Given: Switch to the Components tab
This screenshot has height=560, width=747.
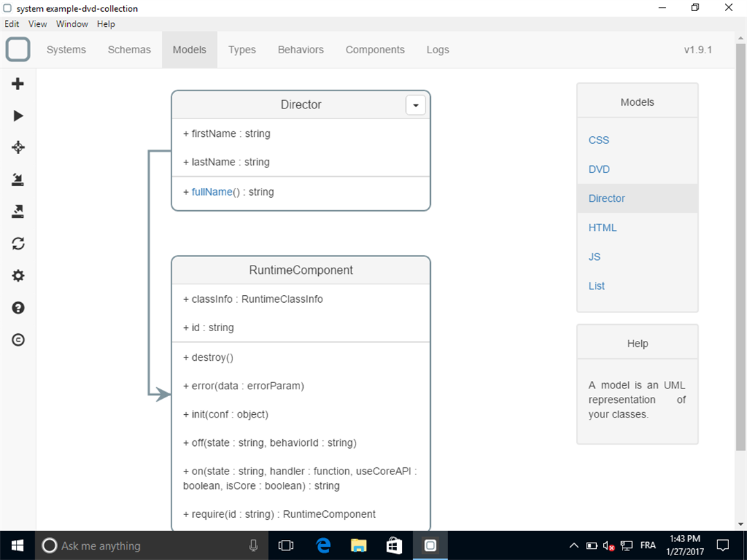Looking at the screenshot, I should pyautogui.click(x=375, y=50).
